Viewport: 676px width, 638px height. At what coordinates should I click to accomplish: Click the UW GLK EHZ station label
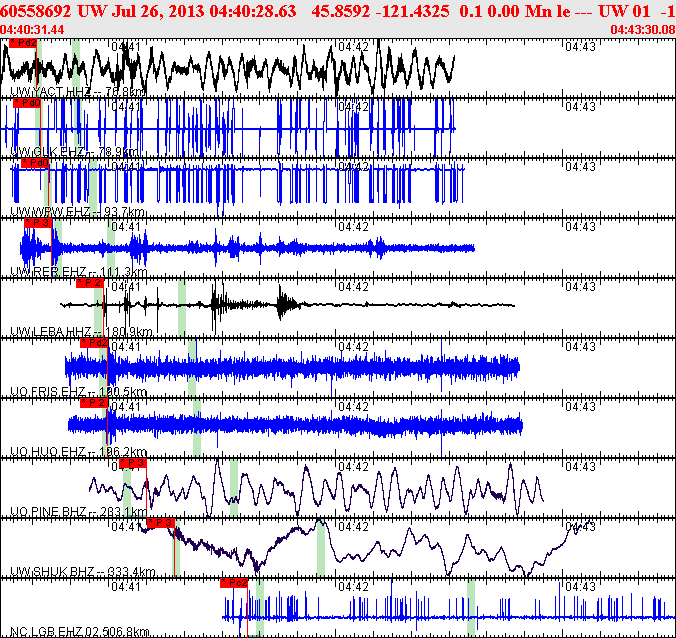(x=74, y=152)
